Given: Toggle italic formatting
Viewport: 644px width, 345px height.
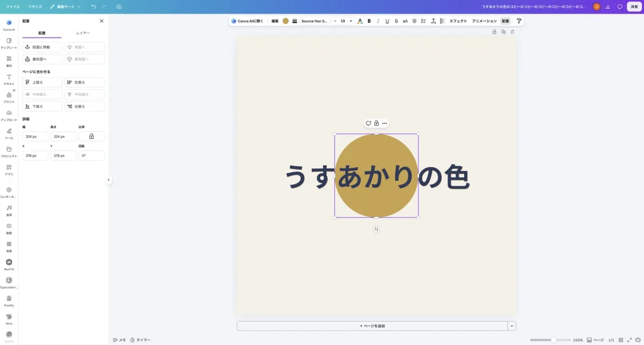Looking at the screenshot, I should point(378,21).
